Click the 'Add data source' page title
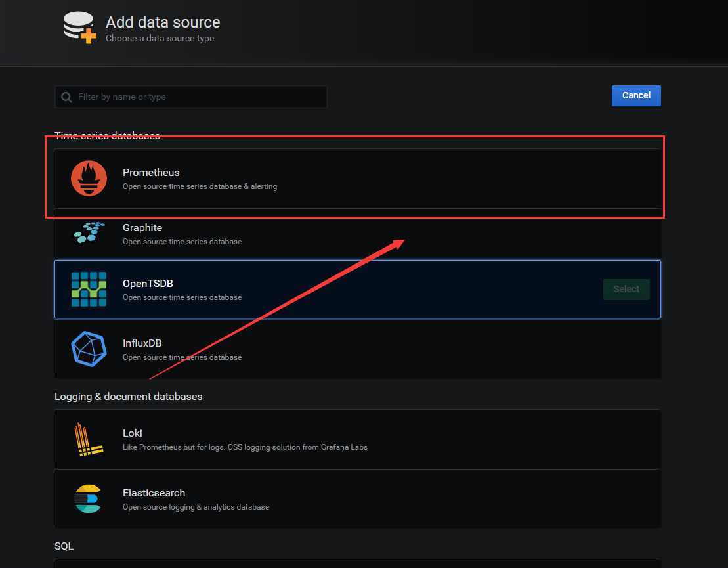The height and width of the screenshot is (568, 728). click(x=163, y=22)
